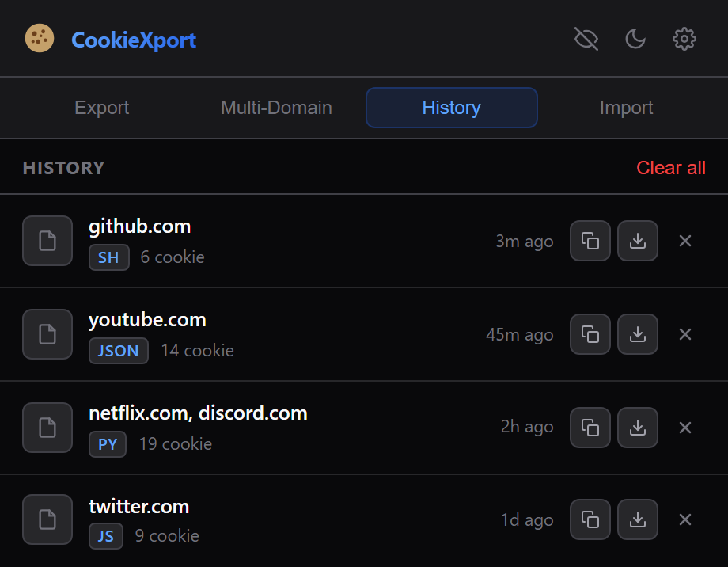Screen dimensions: 728x567
Task: Click the '14 cookie' count
Action: (x=197, y=351)
